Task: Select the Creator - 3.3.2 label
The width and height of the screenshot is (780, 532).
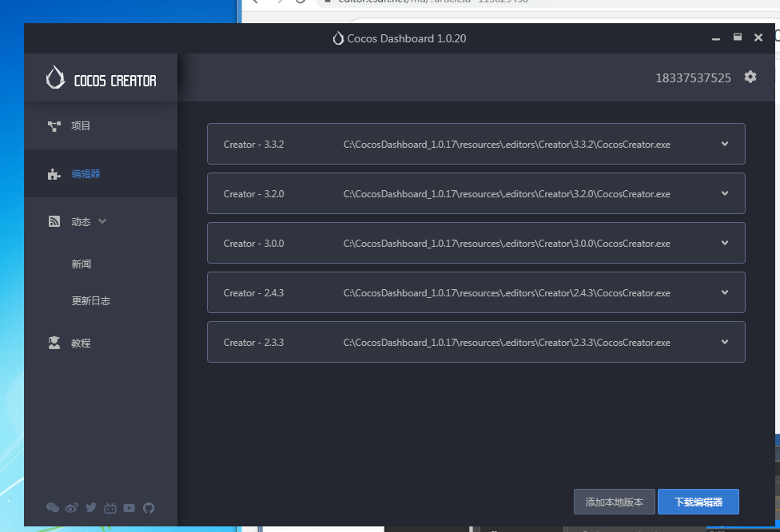Action: coord(253,145)
